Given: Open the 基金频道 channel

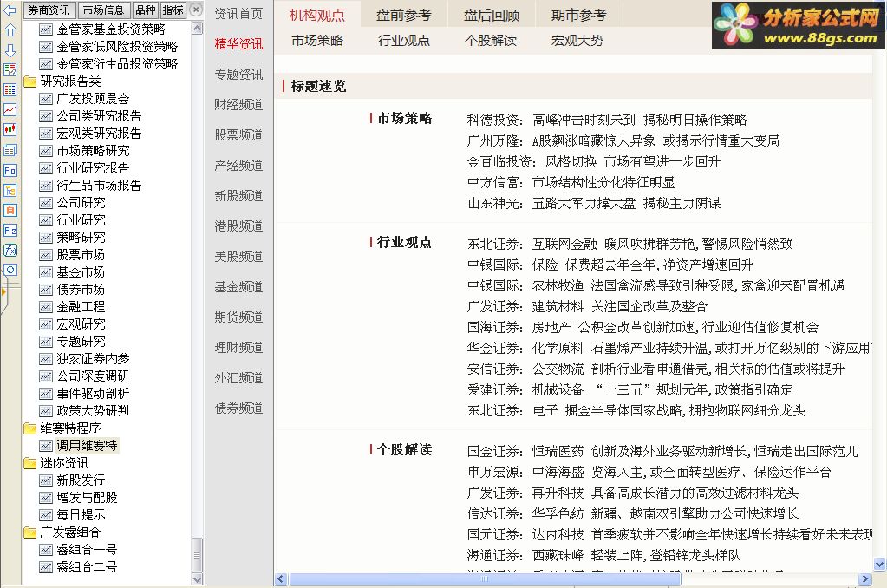Looking at the screenshot, I should pos(238,286).
